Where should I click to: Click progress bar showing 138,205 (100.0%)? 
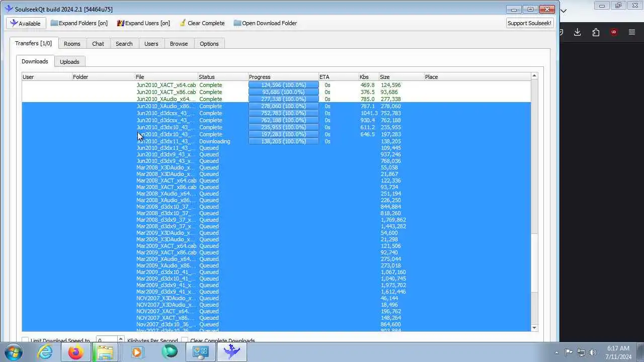284,141
